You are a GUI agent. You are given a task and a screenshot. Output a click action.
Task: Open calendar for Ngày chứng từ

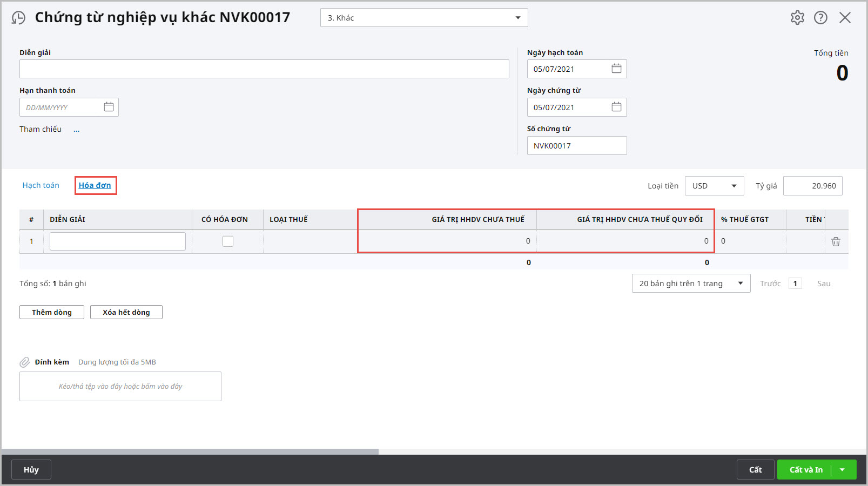[x=616, y=107]
